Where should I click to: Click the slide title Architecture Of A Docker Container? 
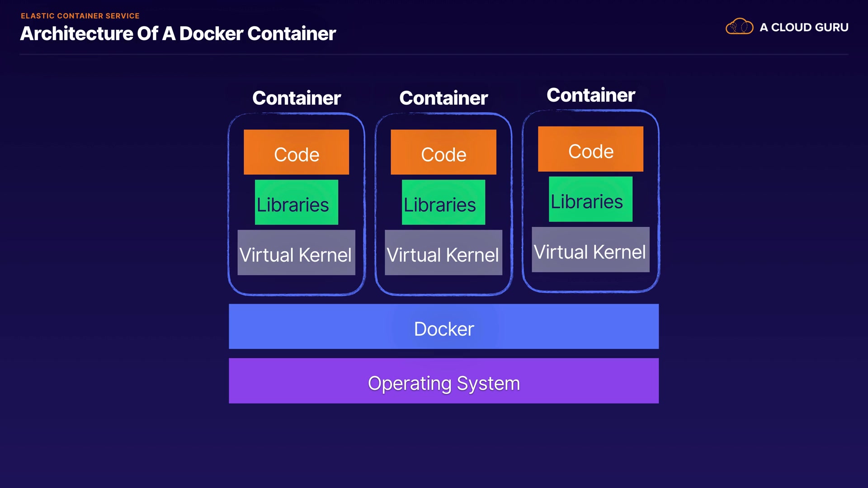click(x=178, y=34)
